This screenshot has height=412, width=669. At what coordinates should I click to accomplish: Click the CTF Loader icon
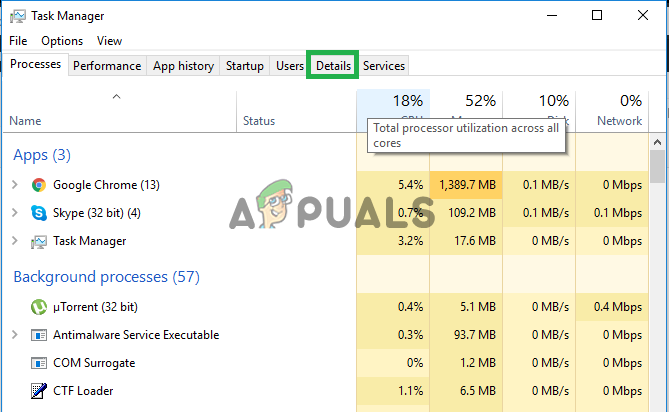(x=39, y=391)
